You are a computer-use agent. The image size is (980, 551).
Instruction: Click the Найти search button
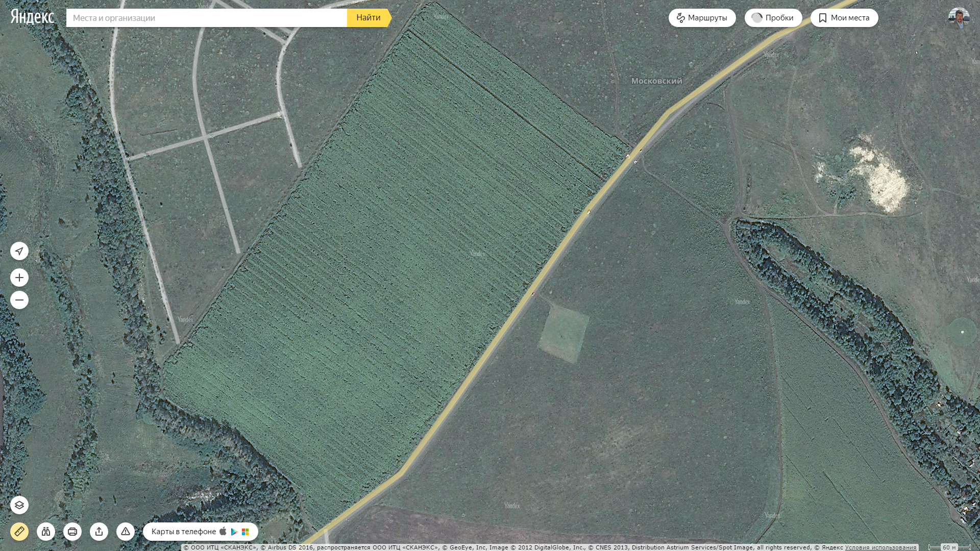(x=368, y=18)
